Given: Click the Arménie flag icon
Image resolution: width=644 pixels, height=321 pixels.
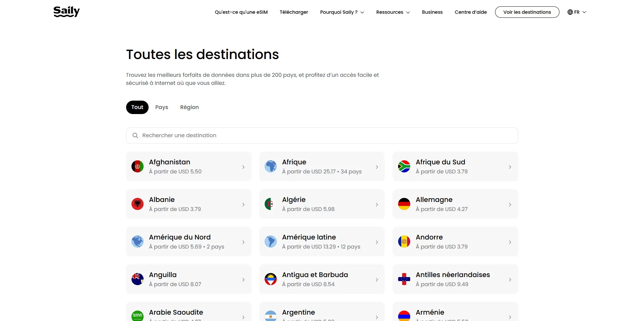Looking at the screenshot, I should pos(404,316).
